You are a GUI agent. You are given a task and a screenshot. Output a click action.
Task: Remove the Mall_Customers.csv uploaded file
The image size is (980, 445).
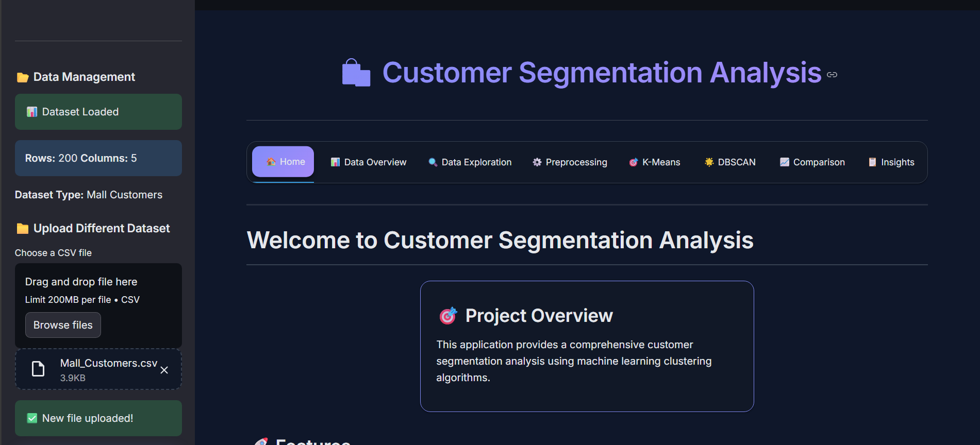164,370
